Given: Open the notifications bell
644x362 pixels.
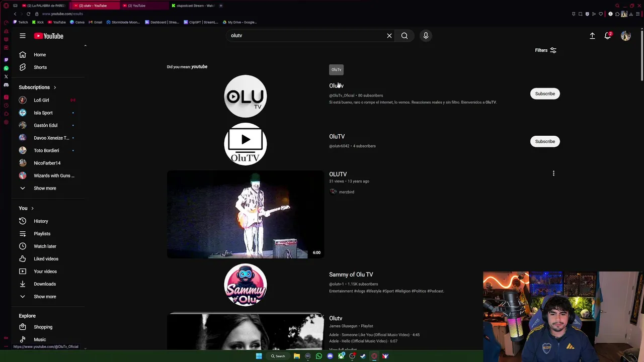Looking at the screenshot, I should click(x=608, y=36).
